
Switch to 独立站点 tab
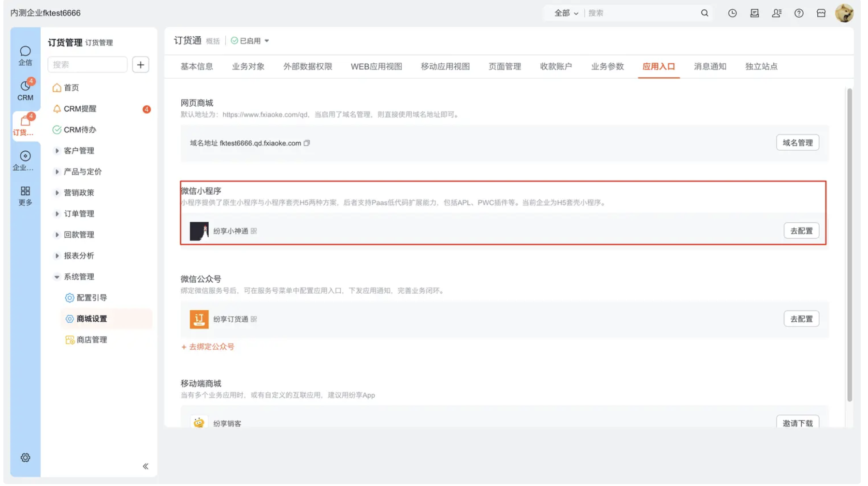pyautogui.click(x=761, y=67)
